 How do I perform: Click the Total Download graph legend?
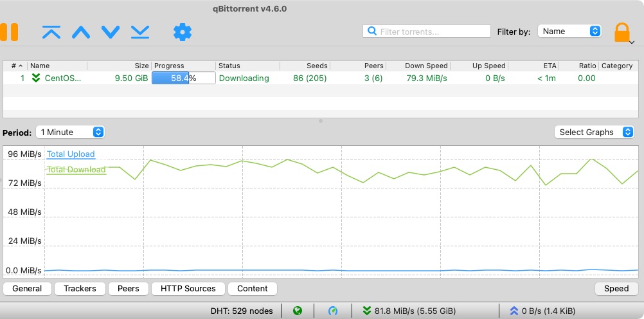click(76, 169)
